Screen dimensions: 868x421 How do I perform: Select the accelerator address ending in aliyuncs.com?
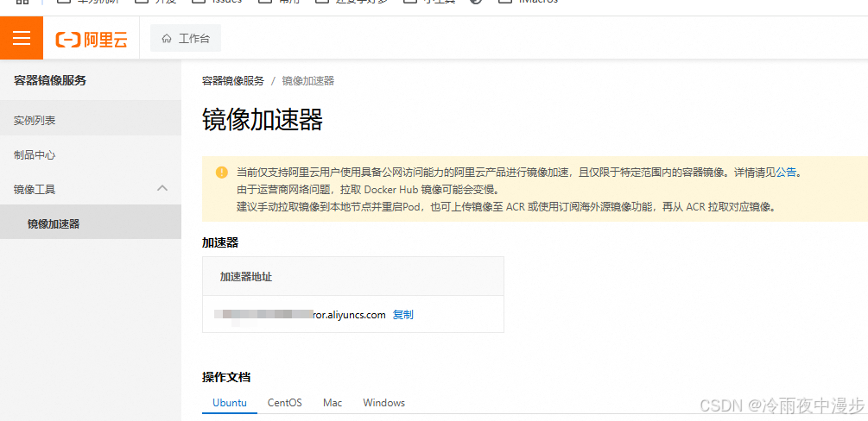pyautogui.click(x=300, y=315)
